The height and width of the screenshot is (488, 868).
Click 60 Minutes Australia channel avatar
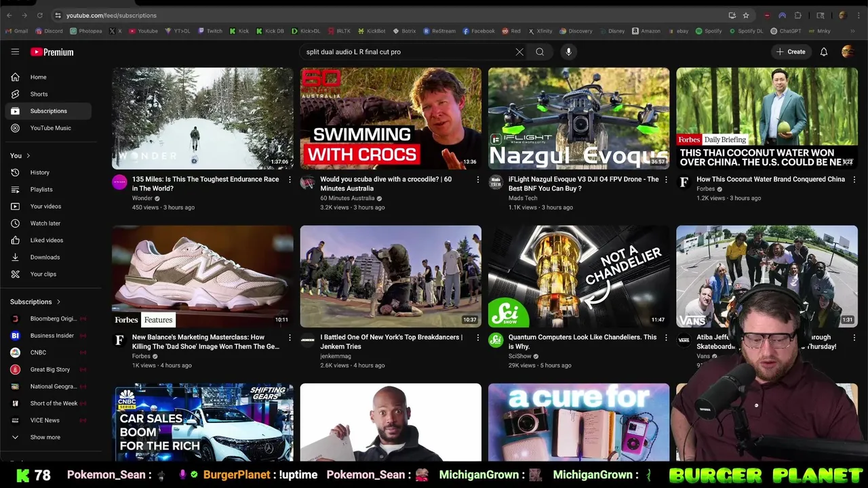click(308, 182)
